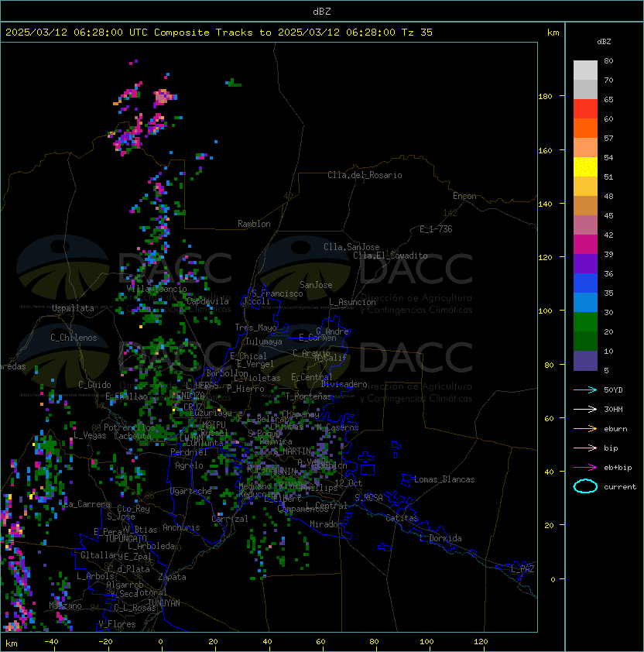Click the 'L_PAZ' map label
The height and width of the screenshot is (652, 644).
point(522,568)
